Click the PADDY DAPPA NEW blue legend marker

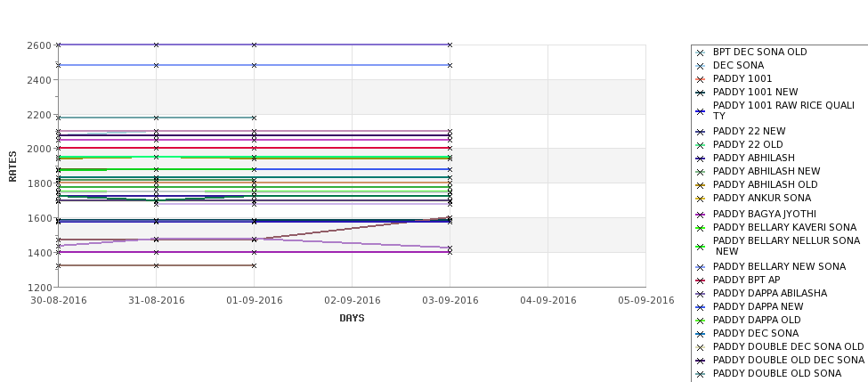pyautogui.click(x=701, y=307)
